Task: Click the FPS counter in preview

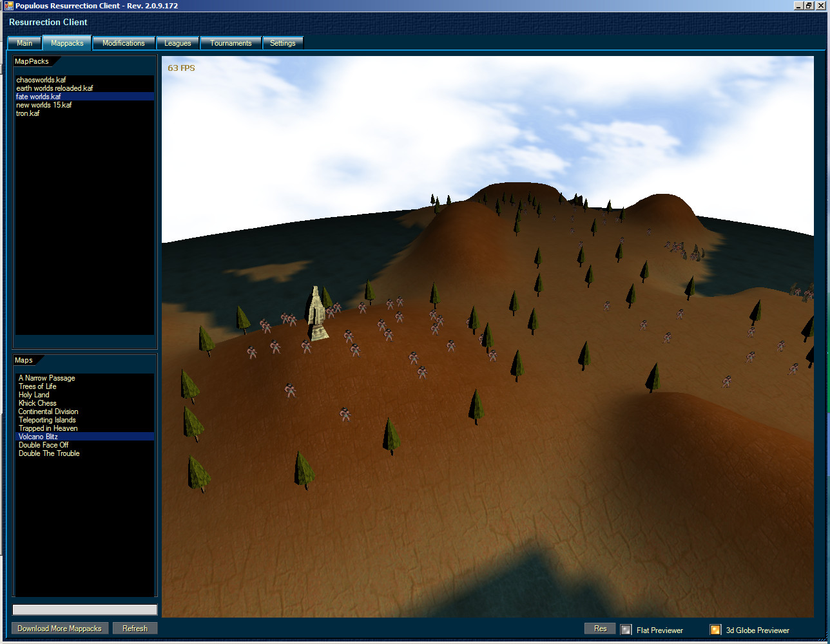Action: coord(181,68)
